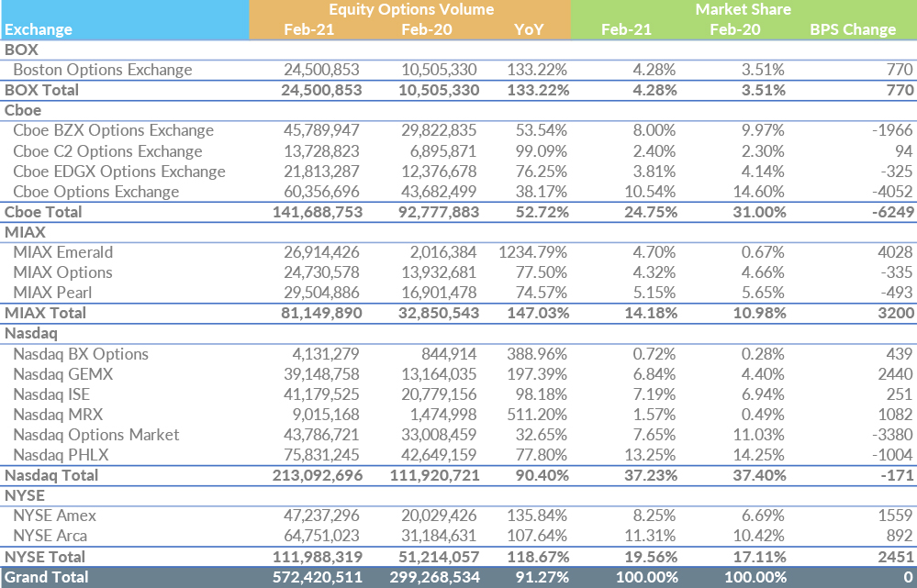Image resolution: width=917 pixels, height=588 pixels.
Task: Click the NYSE Total row label
Action: (x=45, y=557)
